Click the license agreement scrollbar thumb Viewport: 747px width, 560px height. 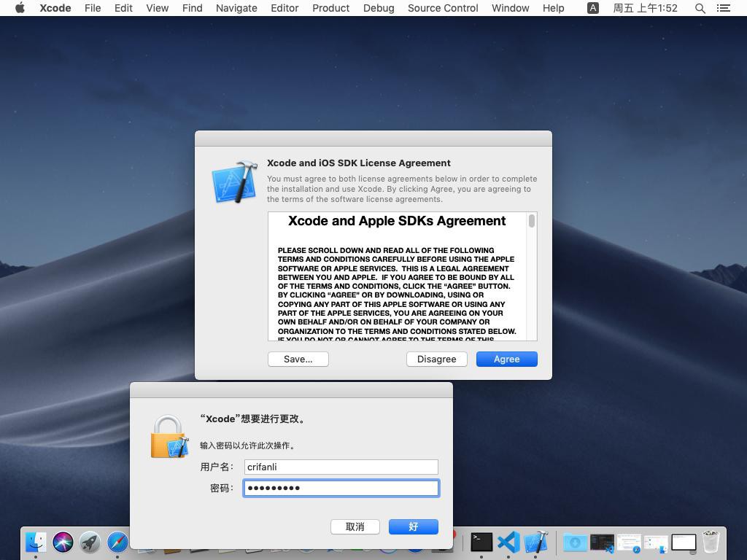pyautogui.click(x=532, y=220)
